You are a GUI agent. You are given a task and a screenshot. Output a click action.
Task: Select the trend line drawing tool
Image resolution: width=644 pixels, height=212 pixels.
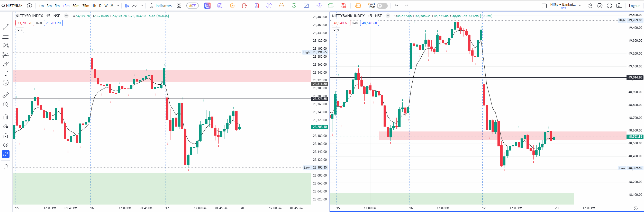coord(6,27)
